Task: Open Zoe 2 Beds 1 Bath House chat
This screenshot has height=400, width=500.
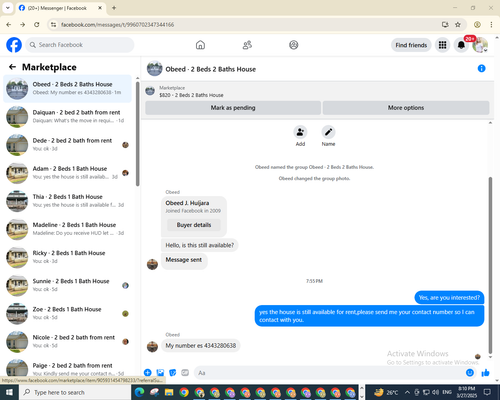Action: point(68,313)
